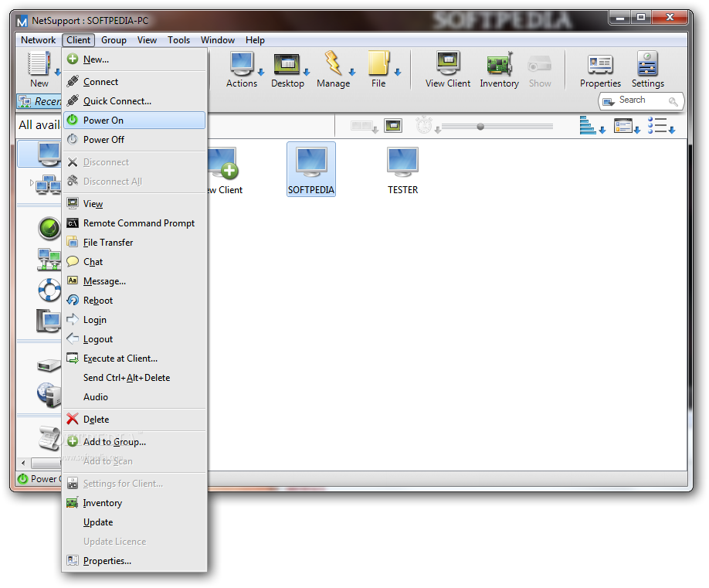This screenshot has height=588, width=709.
Task: Select the SOFTPEDIA client icon
Action: click(x=311, y=169)
